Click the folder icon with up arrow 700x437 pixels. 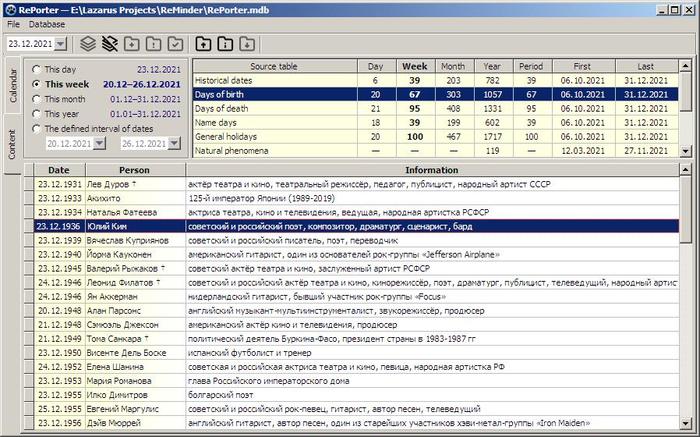tap(203, 44)
